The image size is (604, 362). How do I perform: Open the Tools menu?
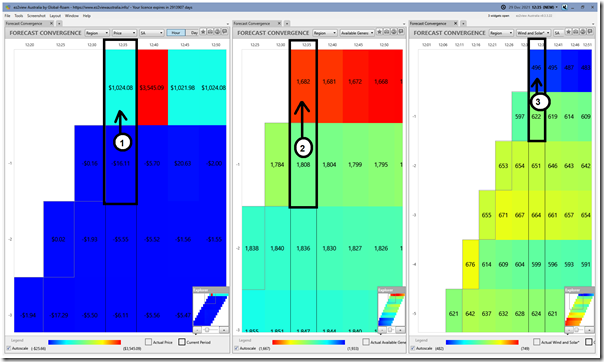18,16
